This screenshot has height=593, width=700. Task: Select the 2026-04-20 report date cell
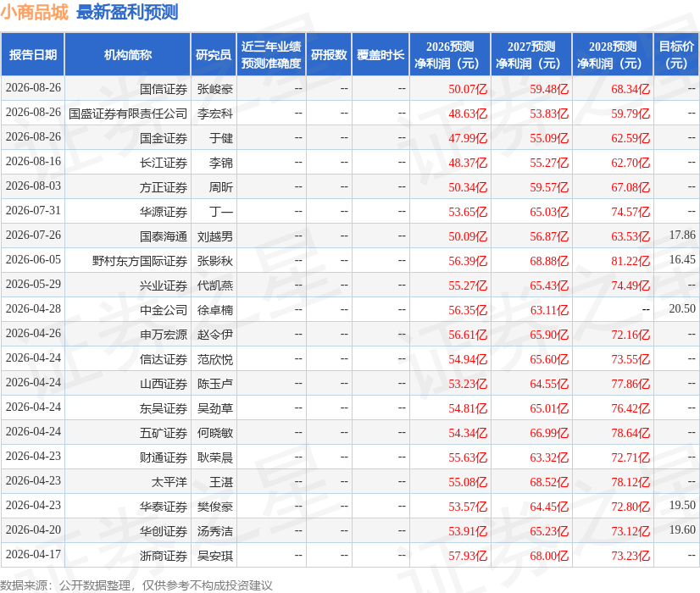33,529
